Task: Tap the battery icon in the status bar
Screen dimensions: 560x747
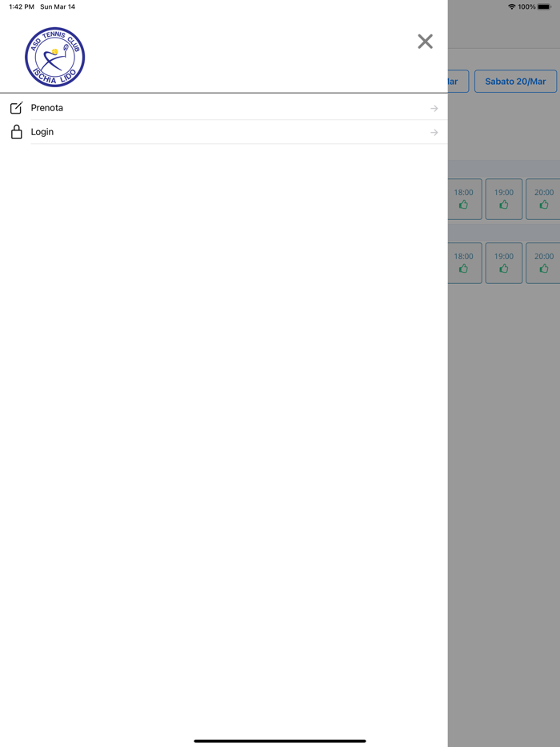Action: coord(544,6)
